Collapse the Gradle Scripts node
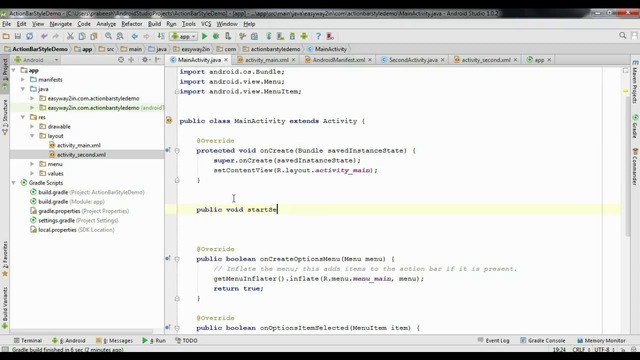Image resolution: width=640 pixels, height=360 pixels. [14, 183]
